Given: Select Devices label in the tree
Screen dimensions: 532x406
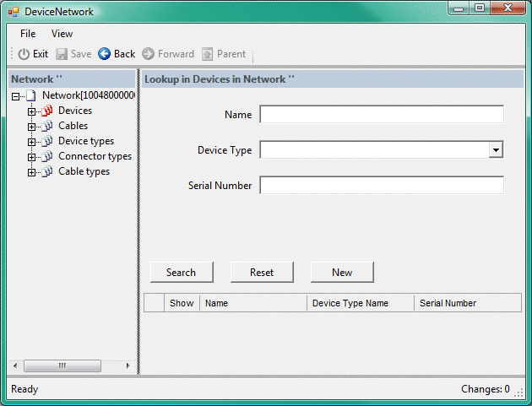Looking at the screenshot, I should point(75,111).
